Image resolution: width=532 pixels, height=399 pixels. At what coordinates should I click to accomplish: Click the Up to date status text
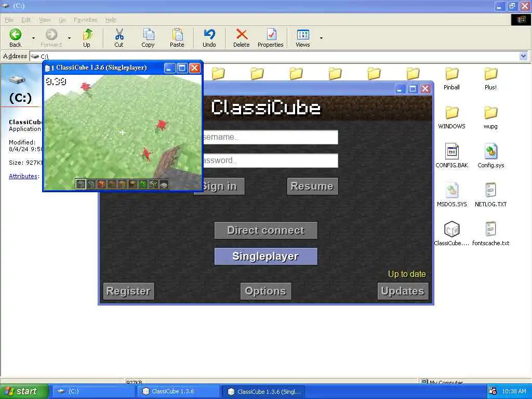407,274
